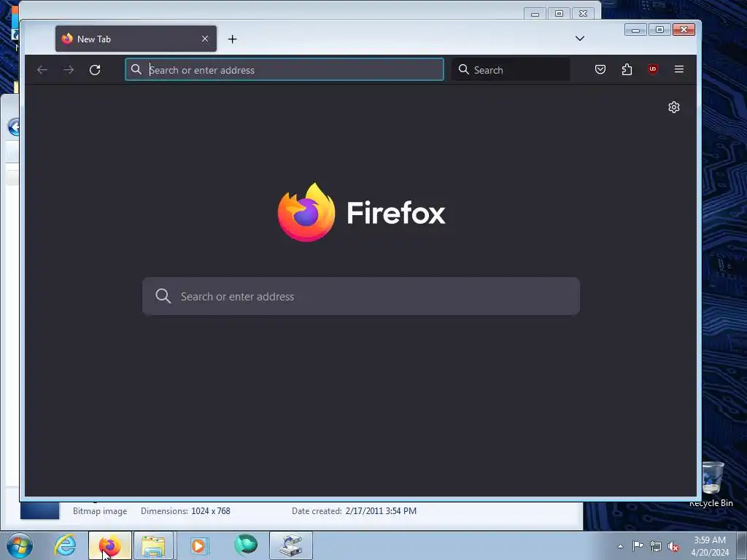The height and width of the screenshot is (560, 747).
Task: Open the Windows Start orb
Action: 20,545
